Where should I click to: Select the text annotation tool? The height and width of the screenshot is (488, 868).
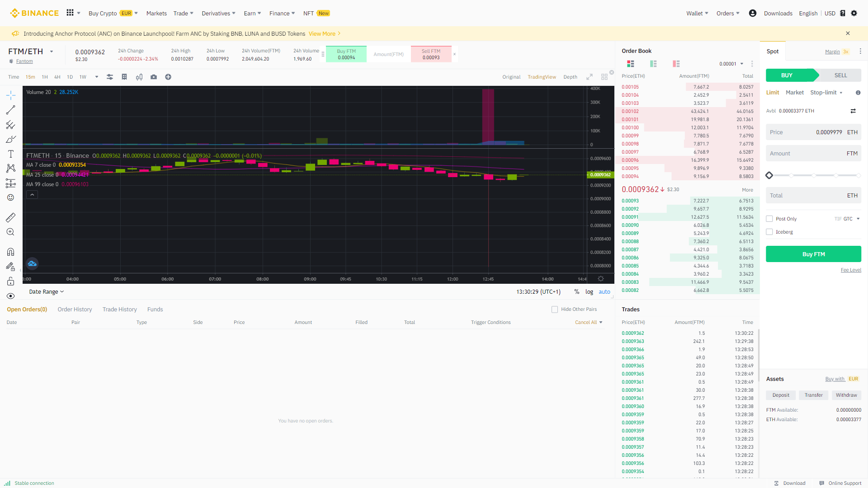coord(11,154)
